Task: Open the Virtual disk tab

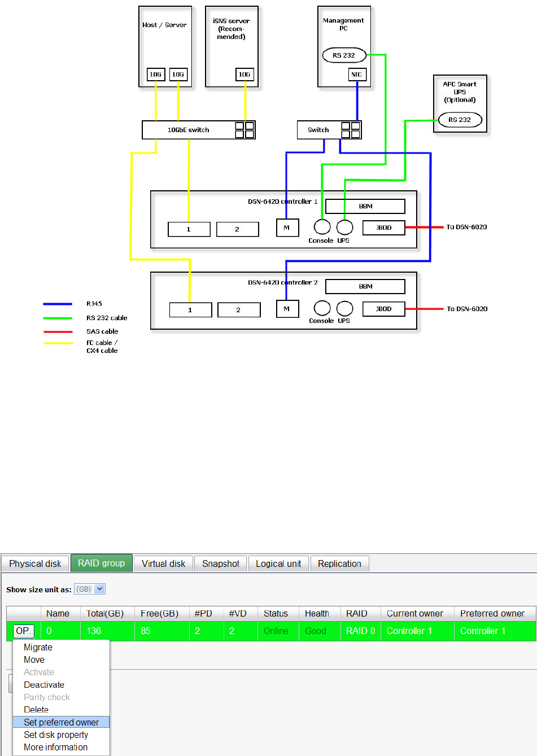Action: 163,563
